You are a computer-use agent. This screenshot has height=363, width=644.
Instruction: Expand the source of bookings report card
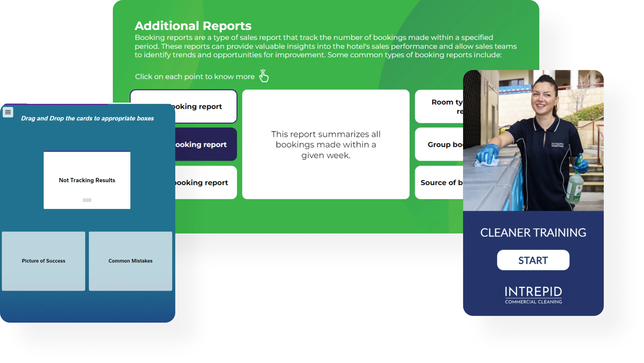click(x=438, y=182)
